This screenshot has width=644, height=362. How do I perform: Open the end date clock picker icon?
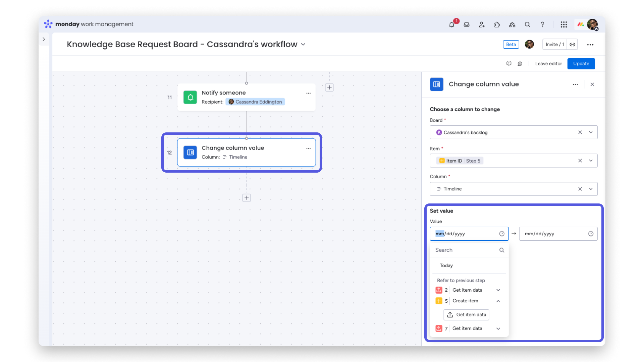591,234
